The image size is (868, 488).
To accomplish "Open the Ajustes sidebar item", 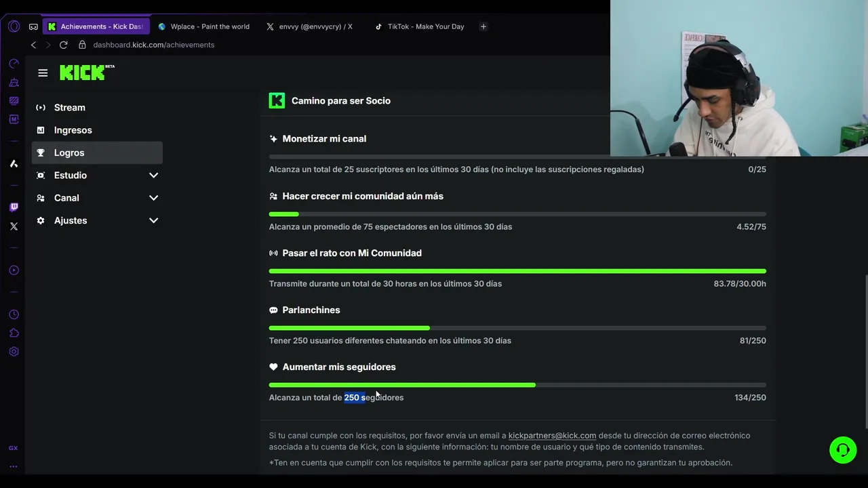I will click(97, 220).
